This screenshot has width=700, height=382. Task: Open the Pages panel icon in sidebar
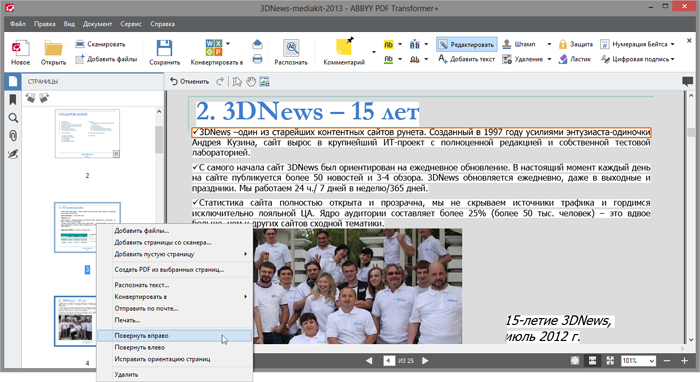pyautogui.click(x=12, y=81)
